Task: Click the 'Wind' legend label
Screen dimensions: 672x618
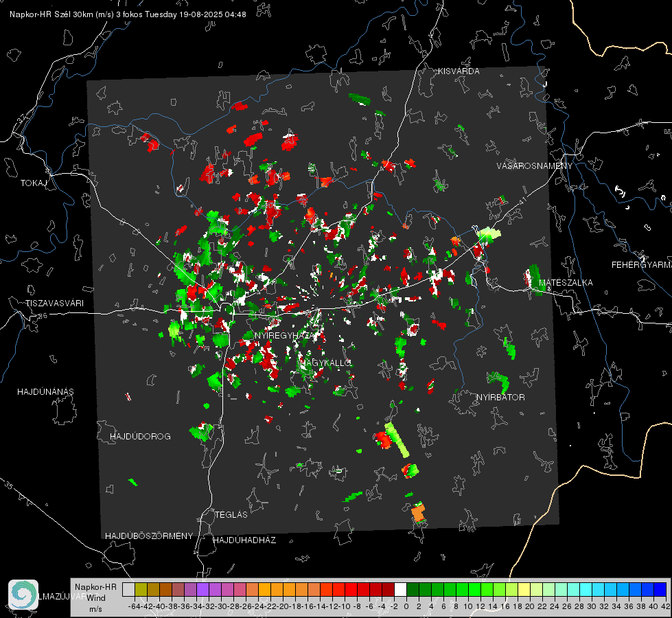Action: point(96,598)
